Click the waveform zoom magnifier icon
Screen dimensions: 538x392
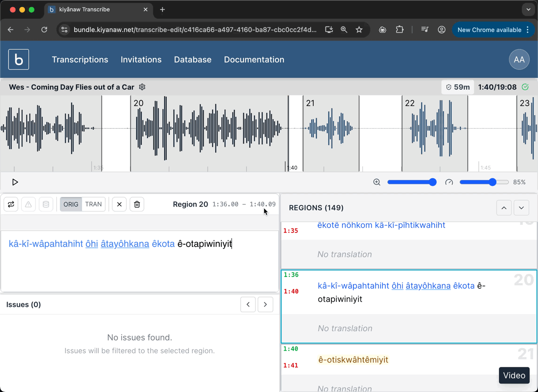click(377, 182)
